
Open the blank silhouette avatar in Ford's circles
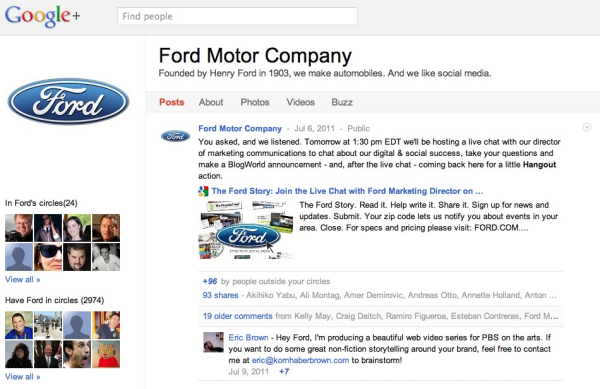(x=19, y=257)
